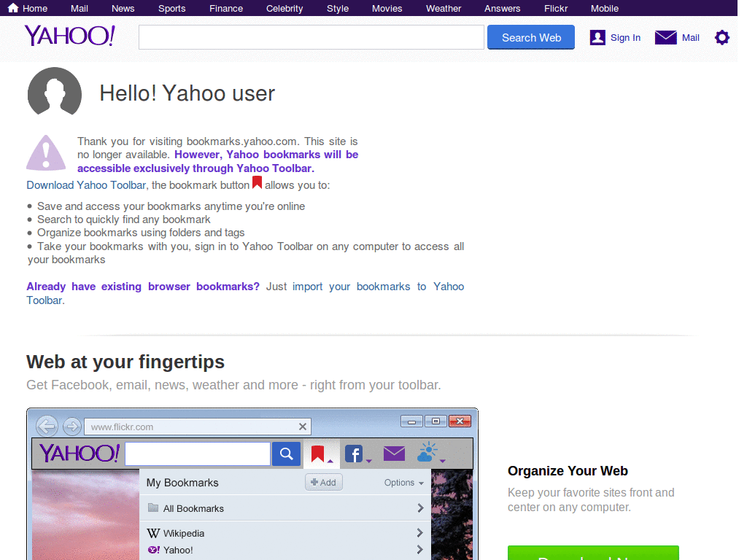Viewport: 747px width, 560px height.
Task: Click the Organize Your Web heading
Action: (568, 471)
